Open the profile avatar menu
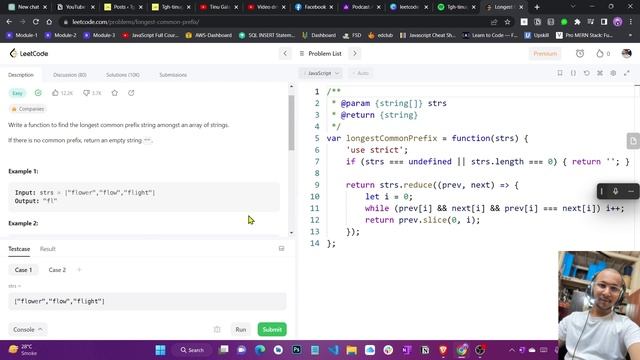 pos(627,53)
